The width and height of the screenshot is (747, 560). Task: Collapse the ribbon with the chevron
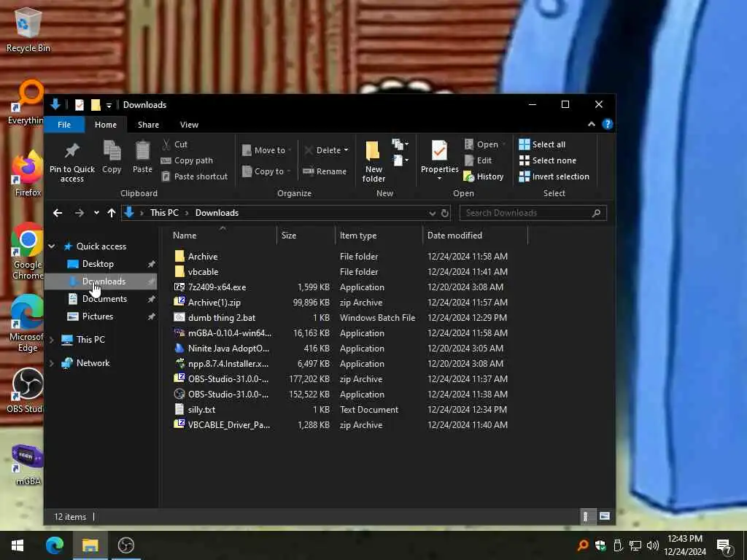coord(591,124)
